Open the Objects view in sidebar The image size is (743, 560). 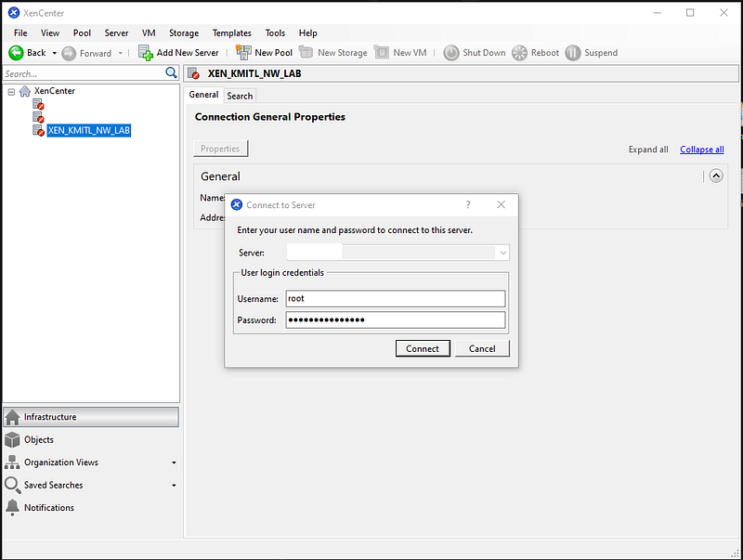tap(39, 440)
